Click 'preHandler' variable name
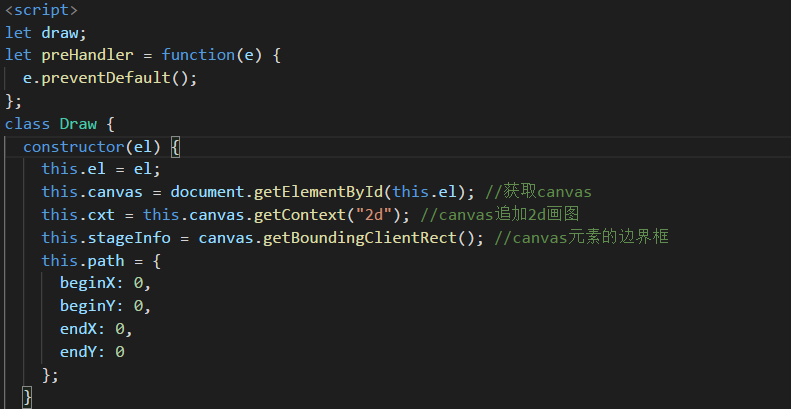Image resolution: width=791 pixels, height=409 pixels. coord(87,55)
